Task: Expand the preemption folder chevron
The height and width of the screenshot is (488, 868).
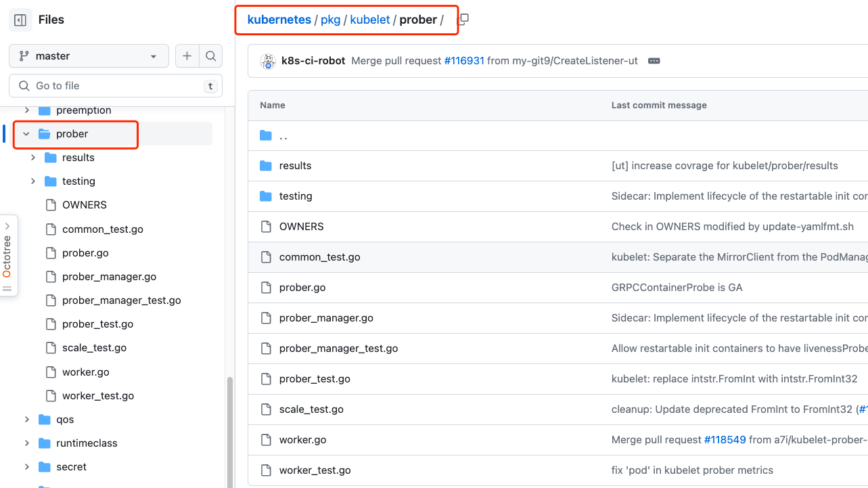Action: (27, 110)
